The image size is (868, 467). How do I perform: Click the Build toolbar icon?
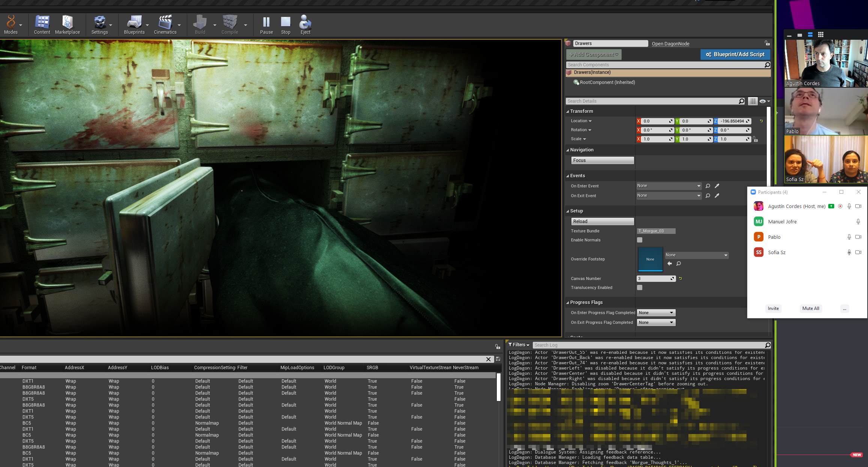click(200, 25)
